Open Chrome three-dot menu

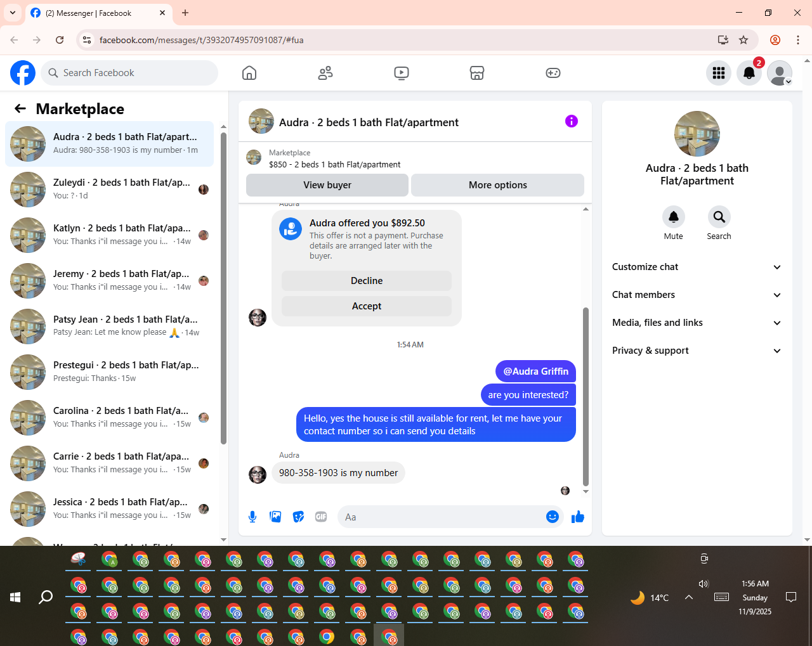pos(798,40)
